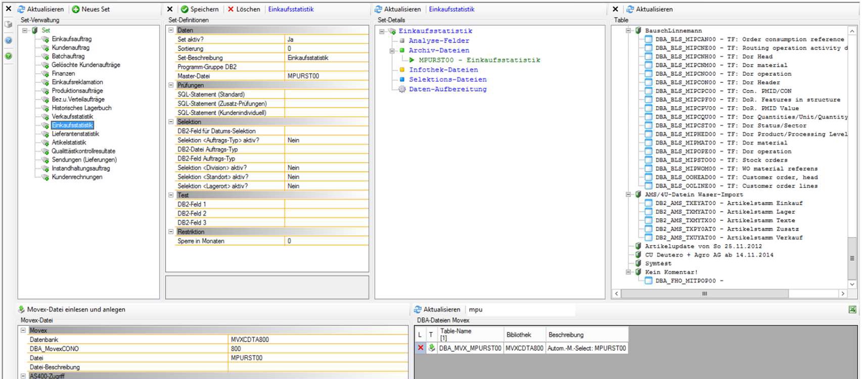
Task: Collapse the Selektion property group
Action: 171,122
